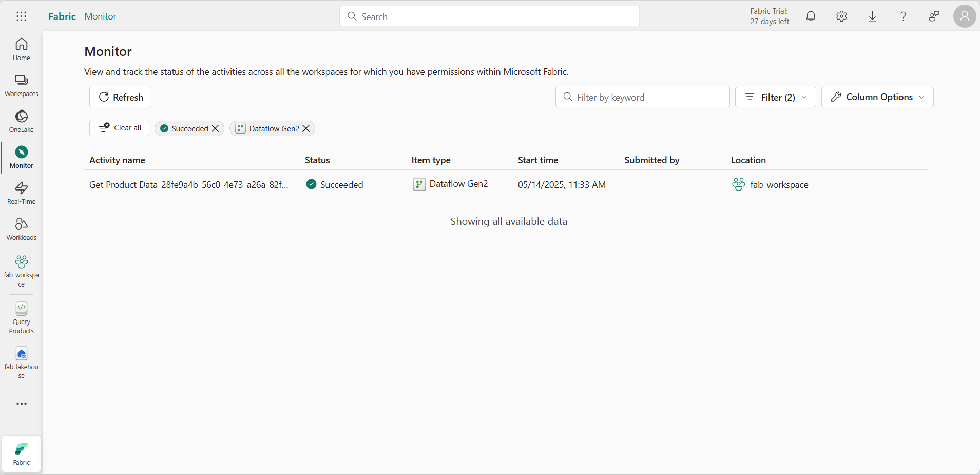Open notifications bell
The height and width of the screenshot is (475, 980).
(811, 16)
